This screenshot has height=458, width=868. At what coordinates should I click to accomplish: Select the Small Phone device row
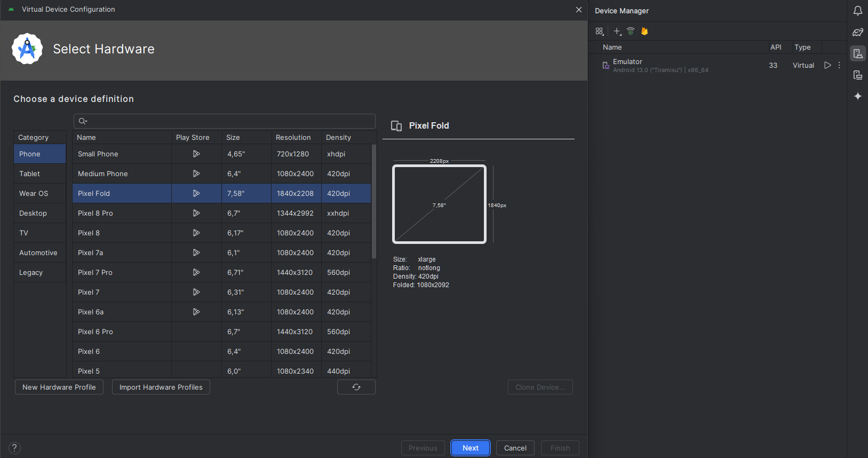coord(222,154)
